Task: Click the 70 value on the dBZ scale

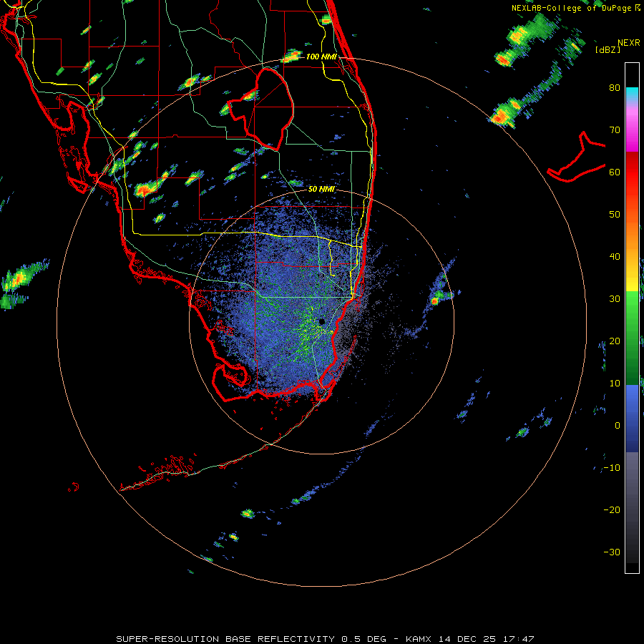Action: pyautogui.click(x=615, y=130)
